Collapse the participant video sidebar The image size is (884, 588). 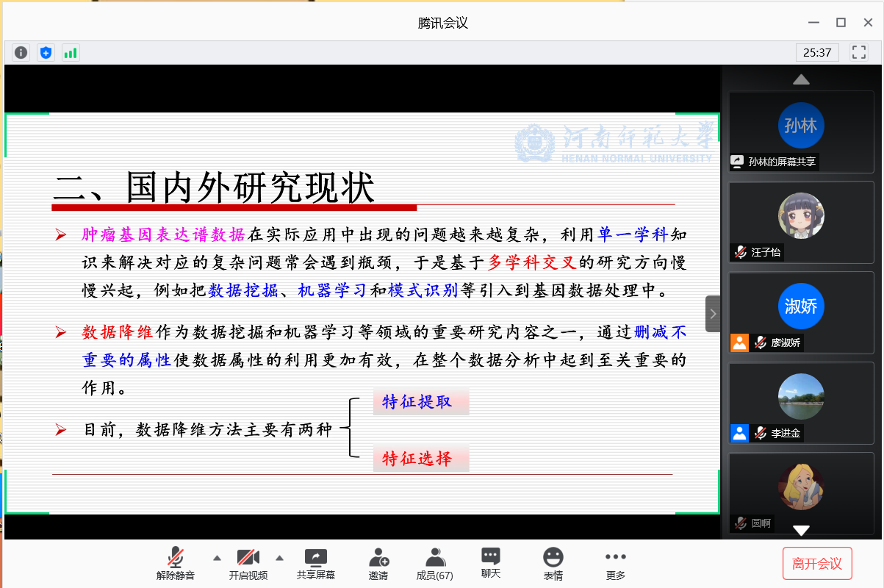[713, 314]
